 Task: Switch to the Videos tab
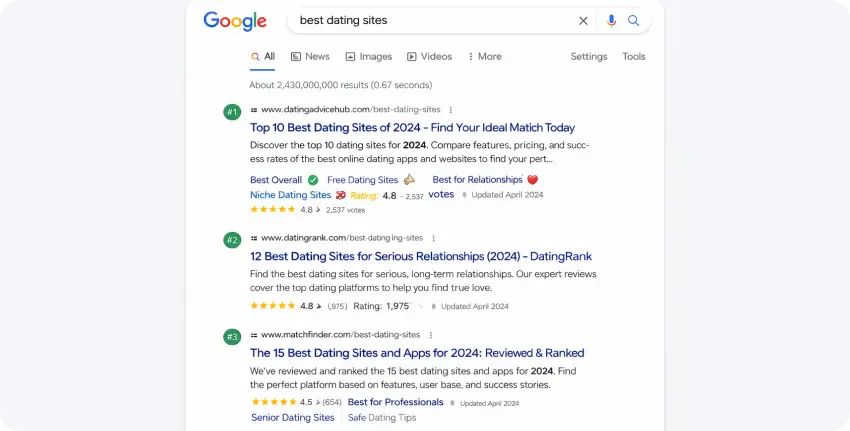tap(430, 57)
